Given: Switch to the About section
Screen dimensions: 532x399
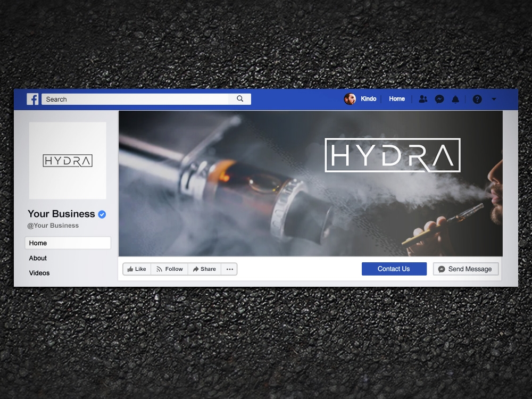Looking at the screenshot, I should [x=38, y=258].
